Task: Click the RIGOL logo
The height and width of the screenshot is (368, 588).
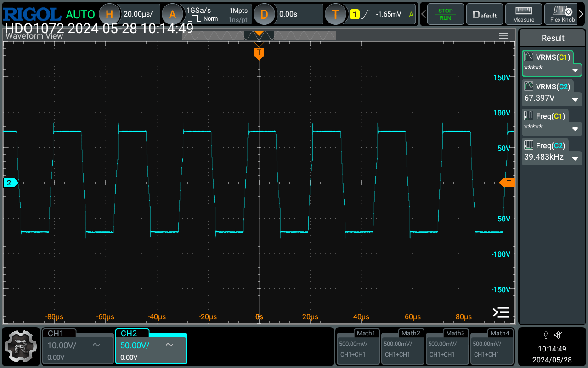Action: coord(32,14)
